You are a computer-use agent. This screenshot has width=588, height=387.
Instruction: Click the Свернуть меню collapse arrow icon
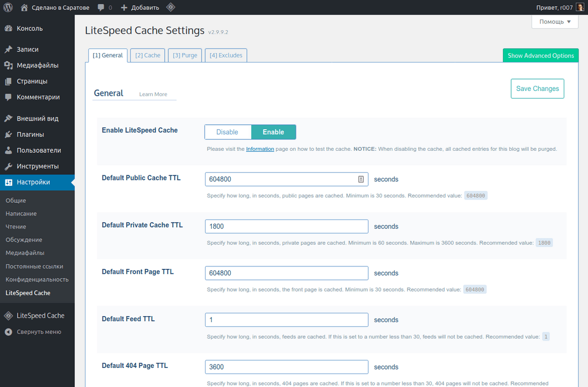8,332
